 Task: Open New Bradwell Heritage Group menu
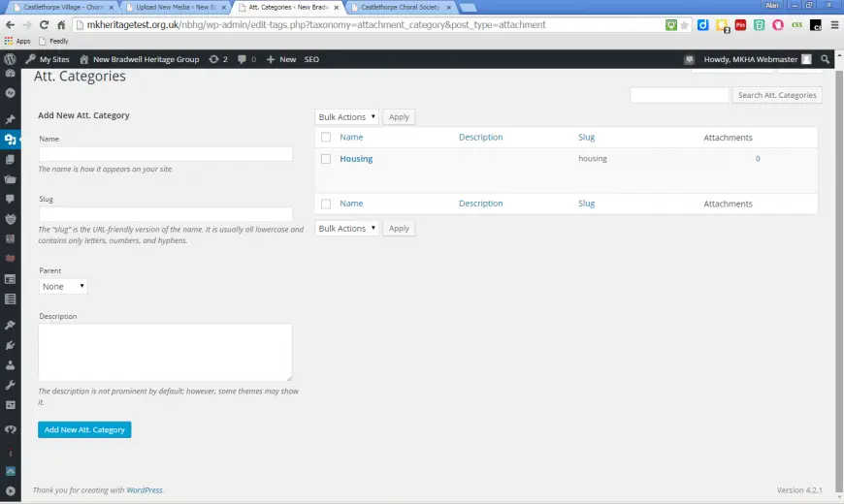click(140, 59)
